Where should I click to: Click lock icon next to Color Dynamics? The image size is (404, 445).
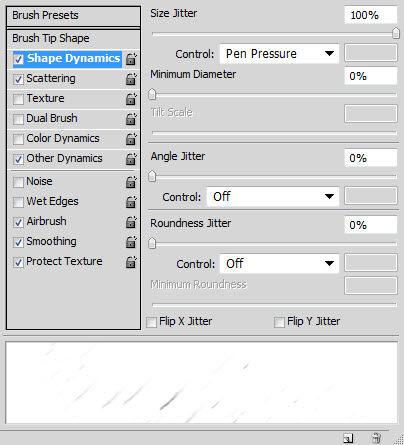tap(131, 139)
